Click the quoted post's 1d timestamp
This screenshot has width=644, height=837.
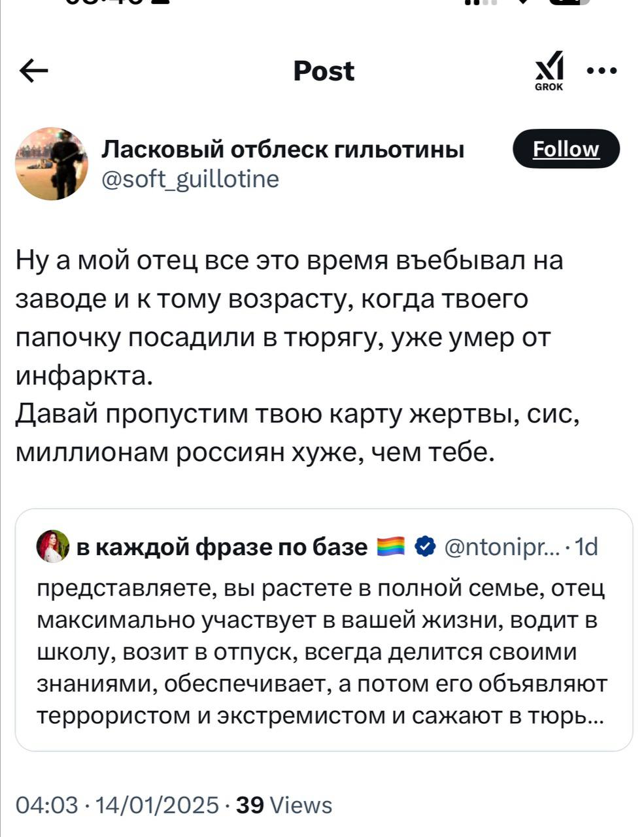point(586,546)
